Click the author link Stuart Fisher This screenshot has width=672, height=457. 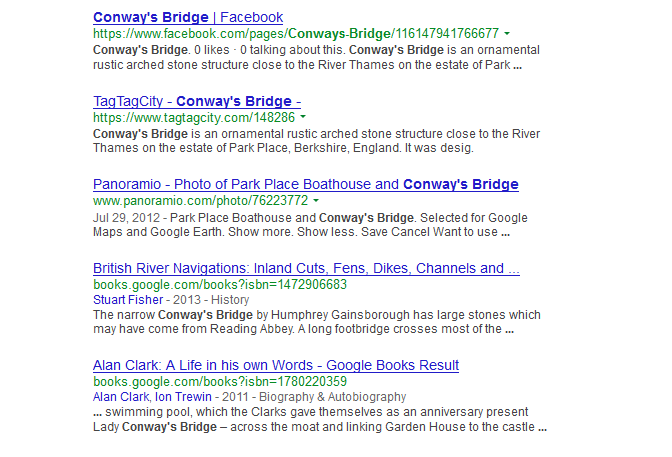click(128, 300)
